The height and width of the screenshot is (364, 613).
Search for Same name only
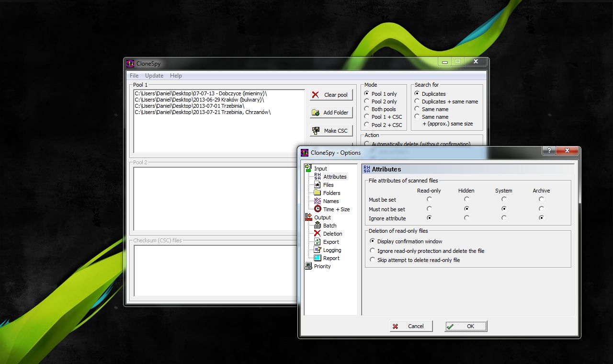[431, 109]
